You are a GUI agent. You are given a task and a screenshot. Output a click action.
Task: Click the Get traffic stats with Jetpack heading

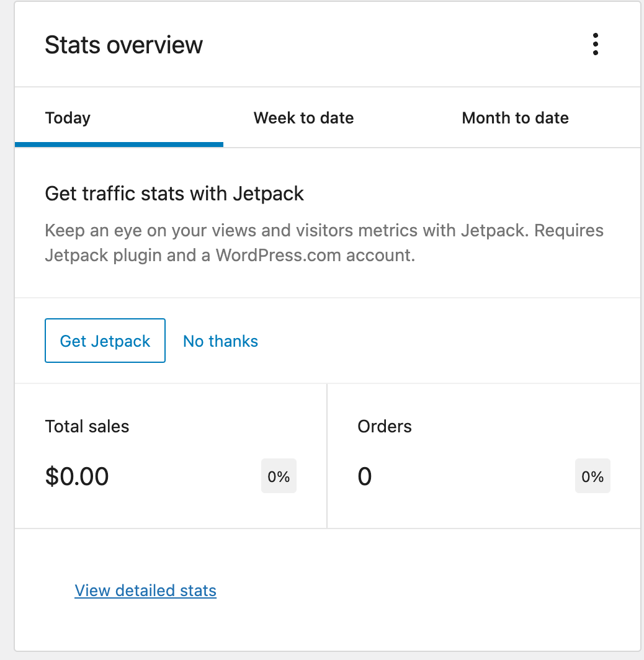click(174, 194)
